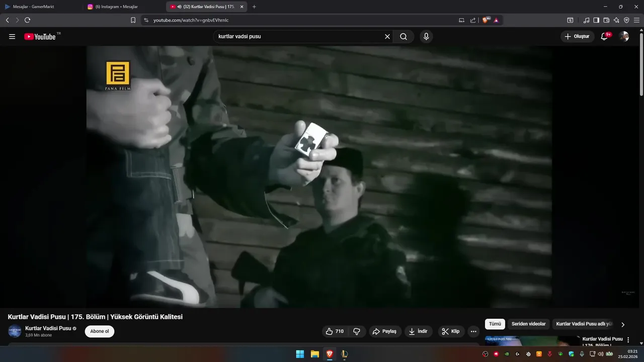Open Kurtlar Vadisi Pusu channel link
Screen dimensions: 644x362
pyautogui.click(x=48, y=328)
